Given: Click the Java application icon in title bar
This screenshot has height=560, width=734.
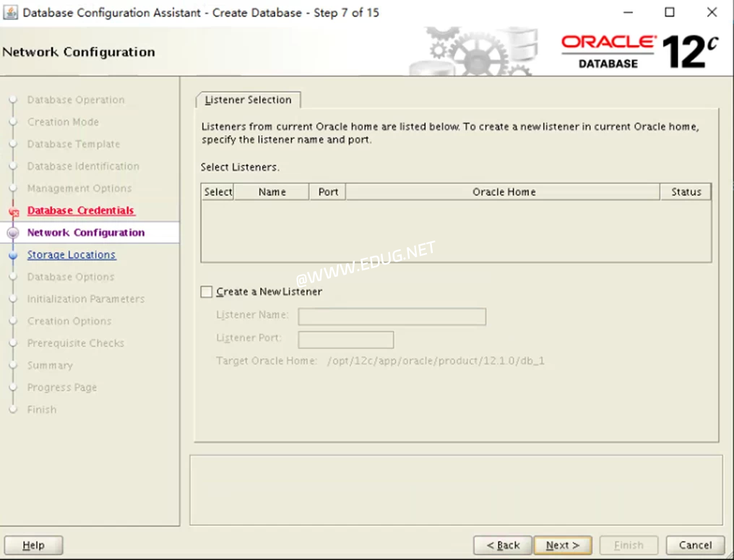Looking at the screenshot, I should [x=10, y=12].
